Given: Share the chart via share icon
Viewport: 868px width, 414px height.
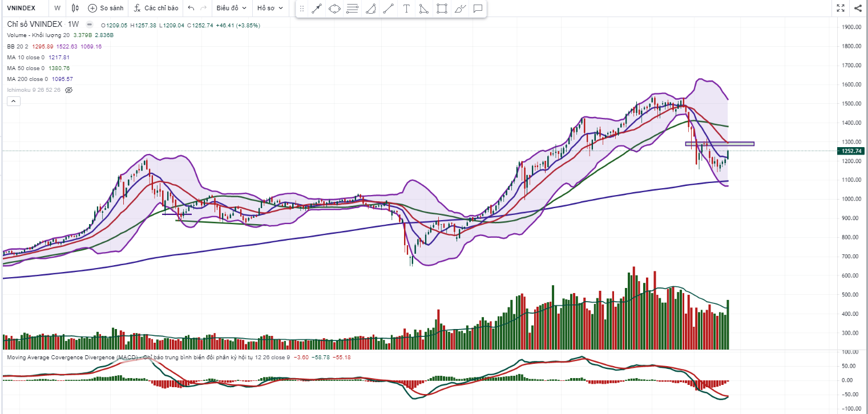Looking at the screenshot, I should pos(858,8).
